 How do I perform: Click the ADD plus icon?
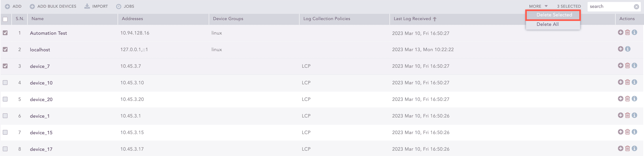point(7,6)
